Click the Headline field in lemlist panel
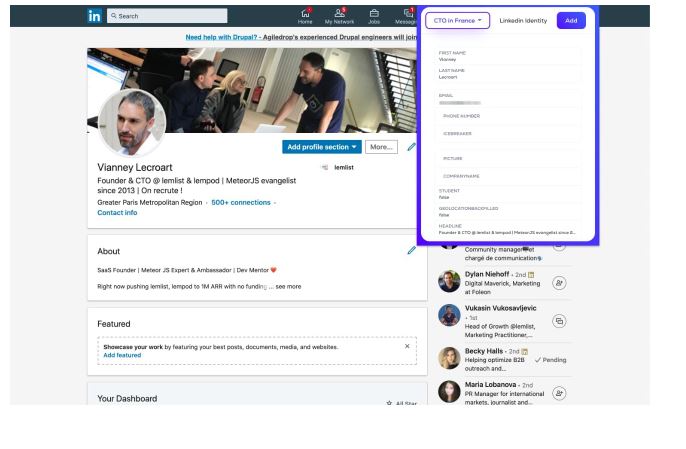The image size is (686, 449). click(509, 229)
